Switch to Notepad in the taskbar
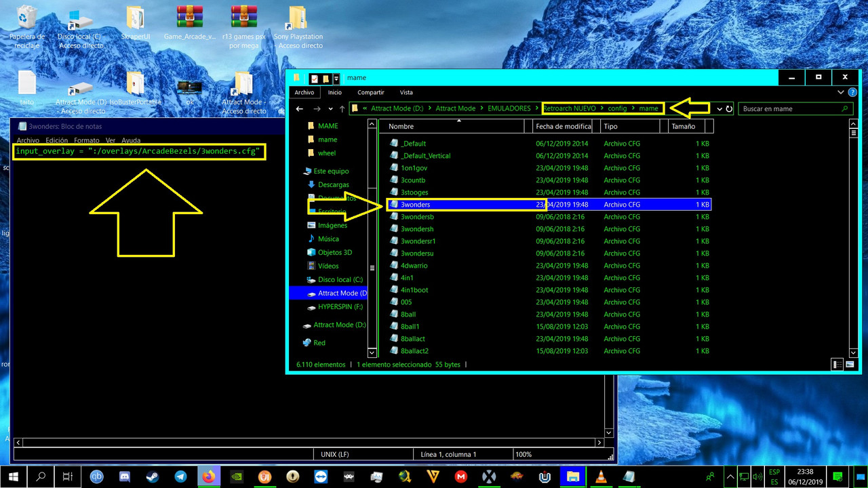Screen dimensions: 868x488 pos(629,476)
